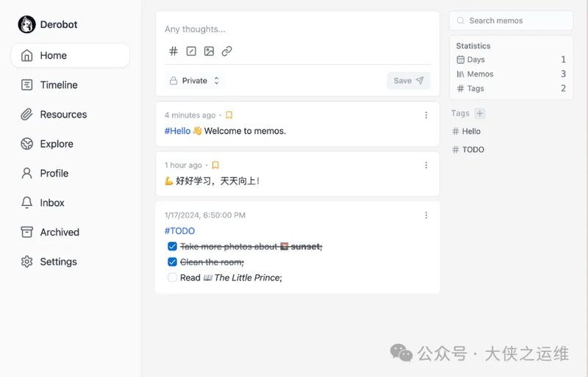Open Settings from the sidebar
588x377 pixels.
tap(58, 262)
